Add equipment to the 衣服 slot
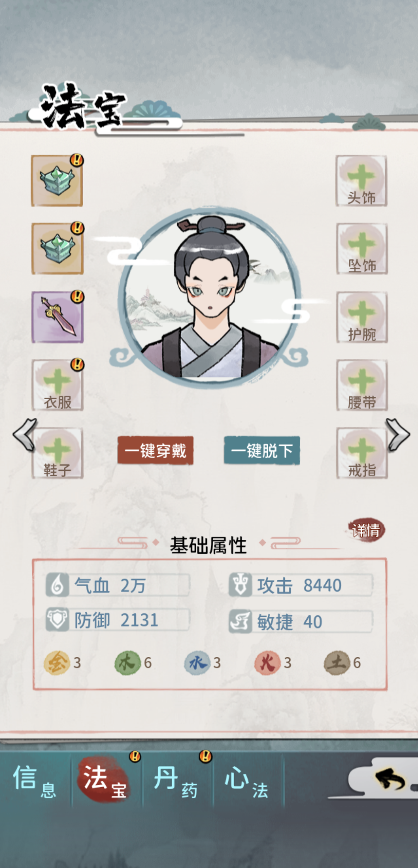 [57, 385]
